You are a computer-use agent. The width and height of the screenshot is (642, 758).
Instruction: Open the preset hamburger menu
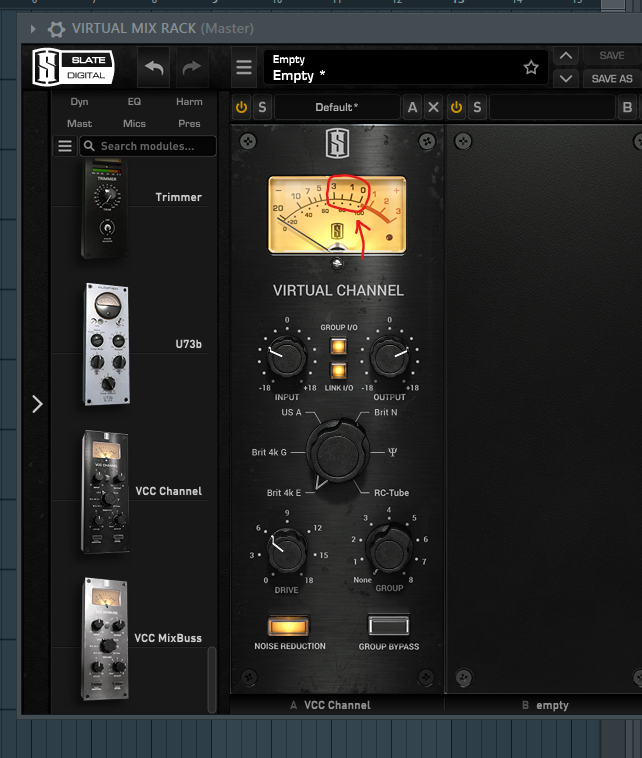click(x=244, y=67)
